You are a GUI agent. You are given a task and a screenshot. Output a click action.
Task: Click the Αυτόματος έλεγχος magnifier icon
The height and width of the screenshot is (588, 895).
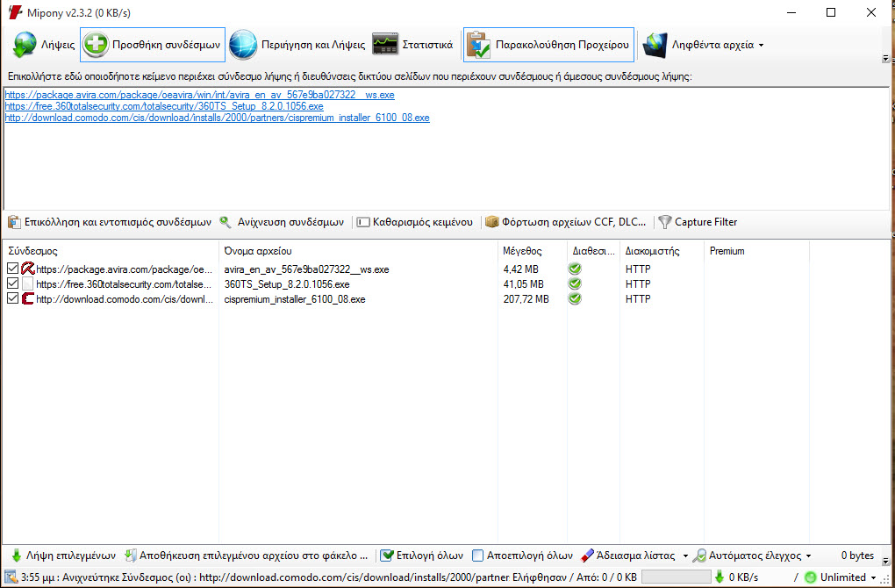point(699,555)
